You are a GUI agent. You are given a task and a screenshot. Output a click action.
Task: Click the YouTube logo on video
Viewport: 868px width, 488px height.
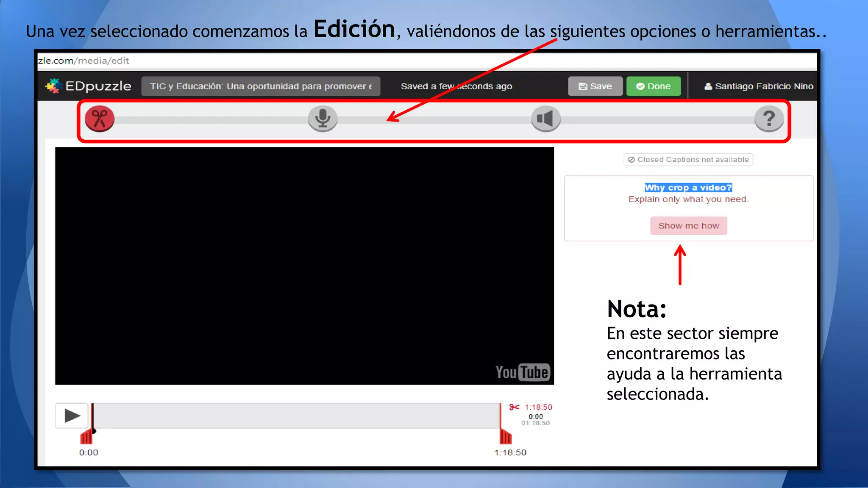click(522, 372)
